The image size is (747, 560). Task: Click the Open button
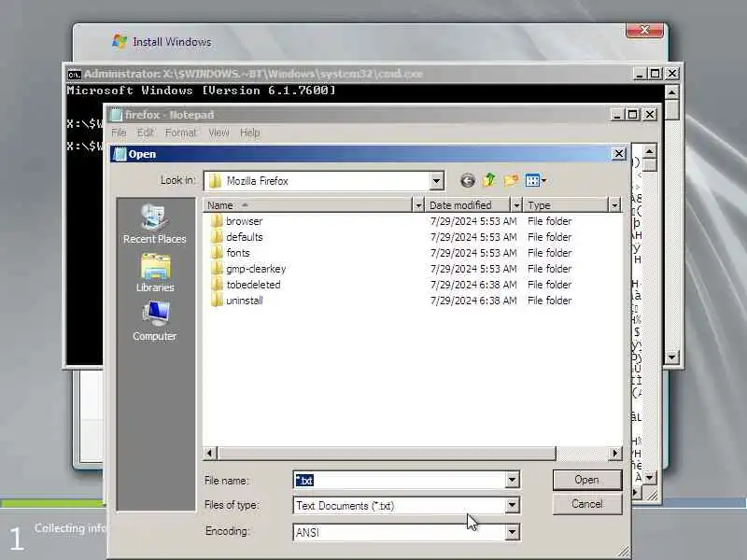pyautogui.click(x=587, y=480)
